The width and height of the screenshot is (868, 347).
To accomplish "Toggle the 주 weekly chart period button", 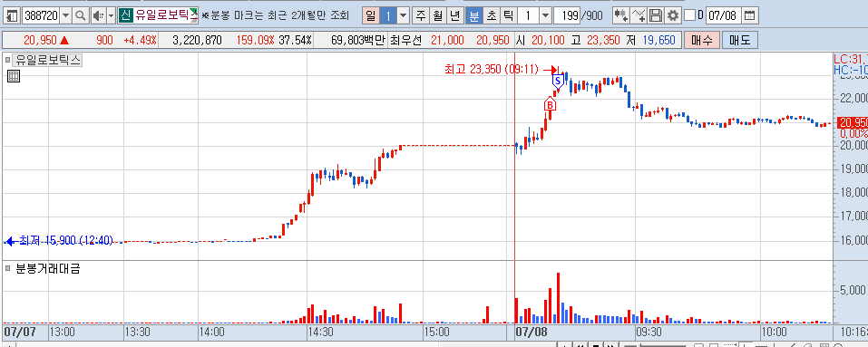I will click(421, 15).
